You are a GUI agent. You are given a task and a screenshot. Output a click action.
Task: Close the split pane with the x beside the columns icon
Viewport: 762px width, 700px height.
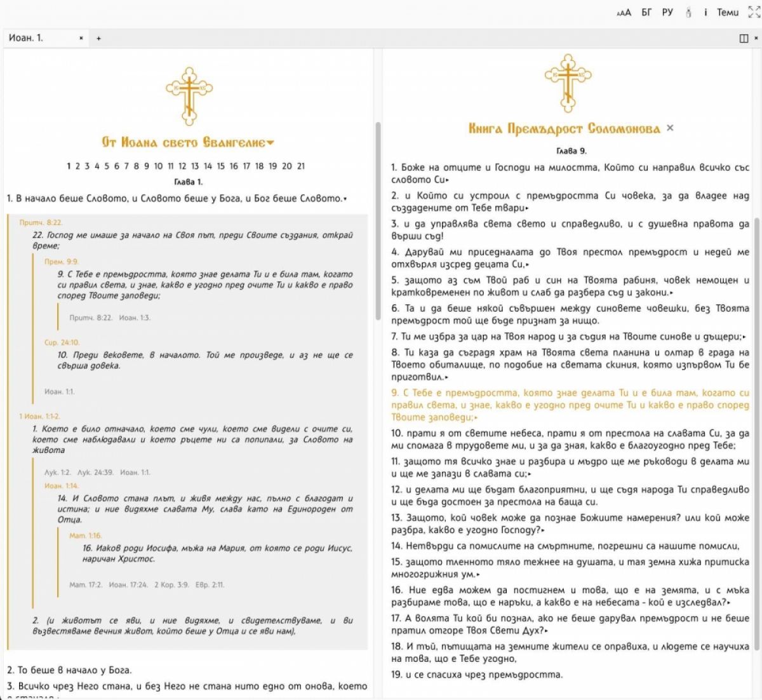756,38
